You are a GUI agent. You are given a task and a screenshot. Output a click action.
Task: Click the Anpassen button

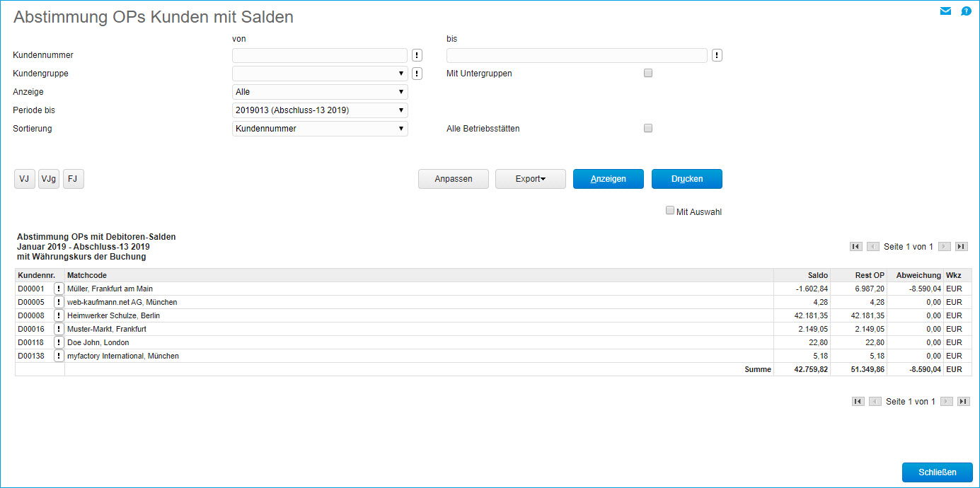tap(454, 179)
